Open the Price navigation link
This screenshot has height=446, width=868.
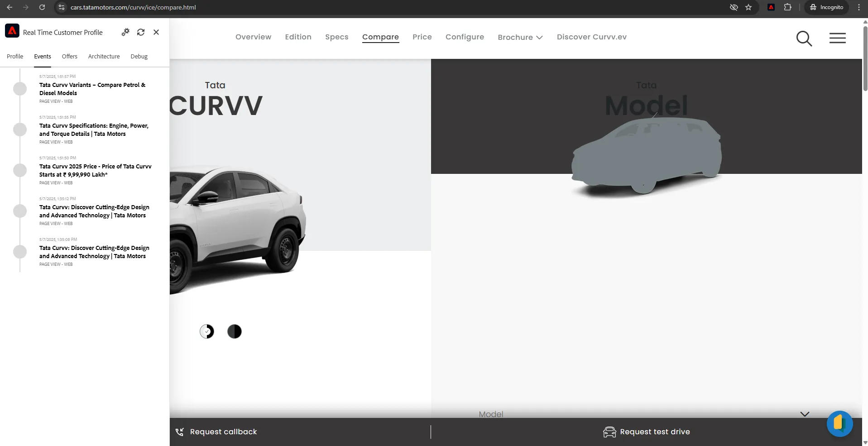(x=422, y=37)
